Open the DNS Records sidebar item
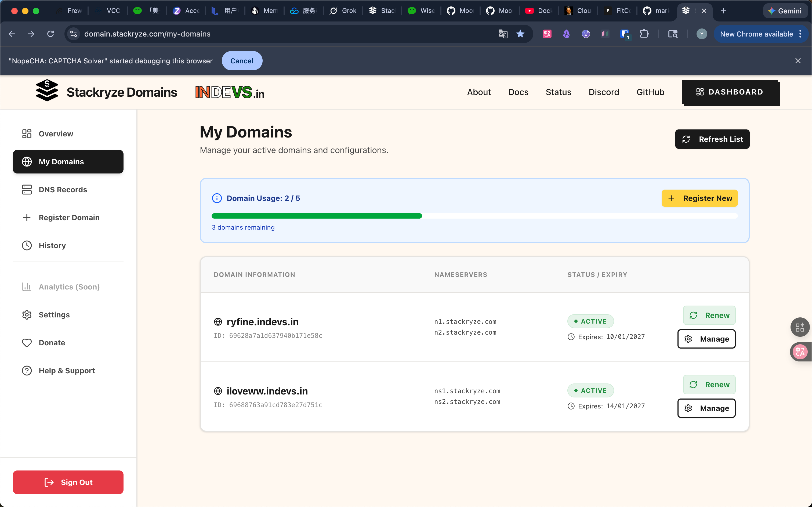The height and width of the screenshot is (507, 812). [x=63, y=190]
